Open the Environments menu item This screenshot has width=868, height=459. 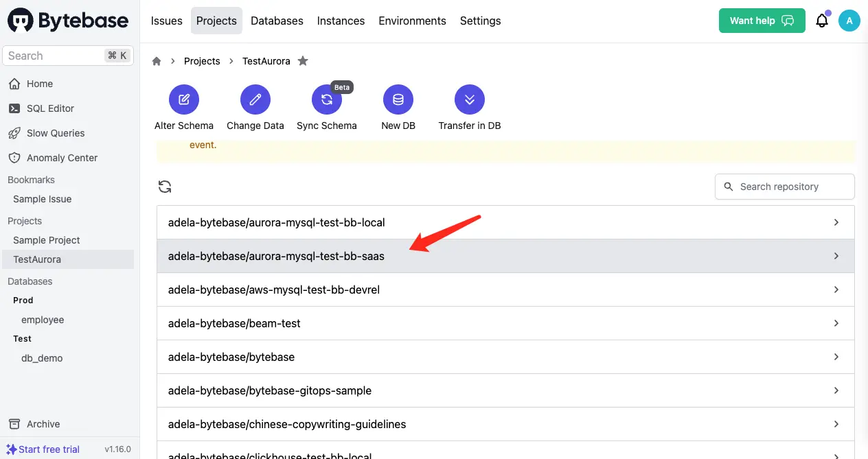tap(412, 21)
